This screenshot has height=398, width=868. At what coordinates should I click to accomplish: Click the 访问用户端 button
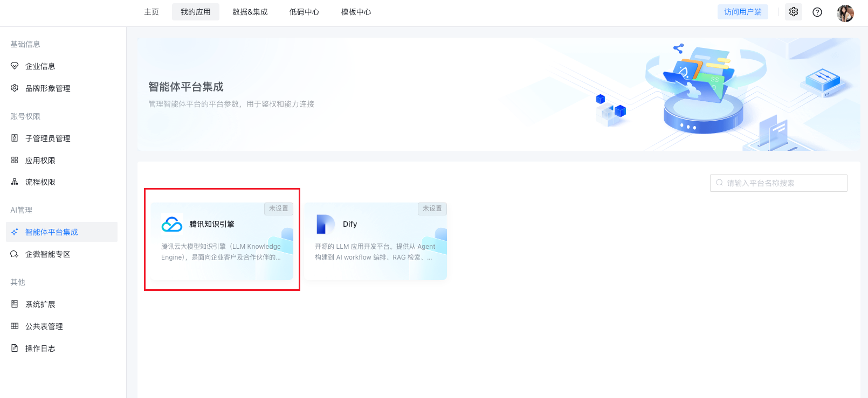[x=742, y=12]
